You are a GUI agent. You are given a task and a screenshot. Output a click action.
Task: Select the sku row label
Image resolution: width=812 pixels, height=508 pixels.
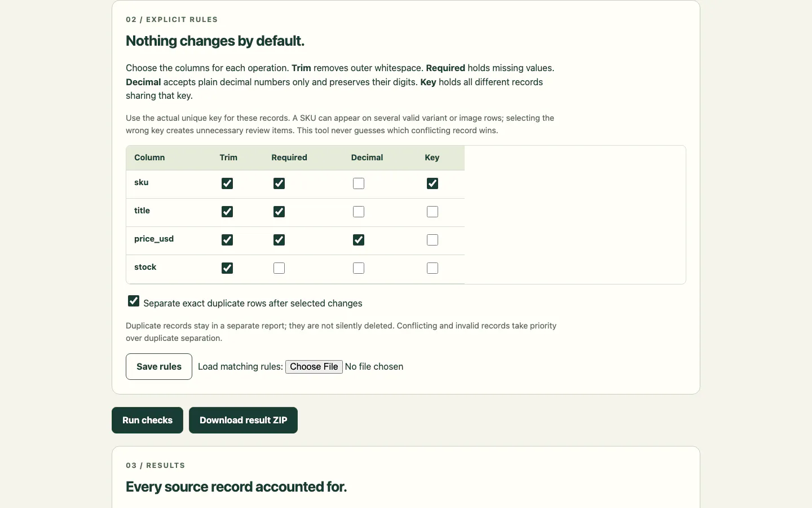point(142,182)
